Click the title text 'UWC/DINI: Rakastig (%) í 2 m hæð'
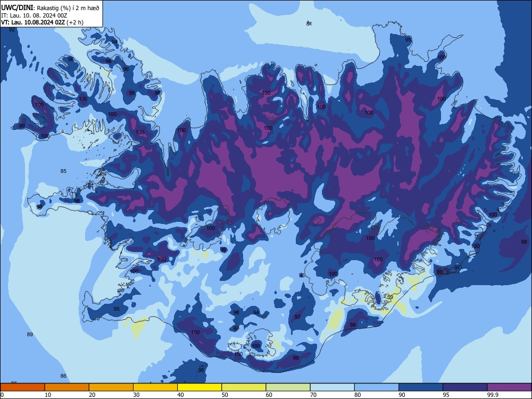Viewport: 532px width, 399px height. click(50, 7)
